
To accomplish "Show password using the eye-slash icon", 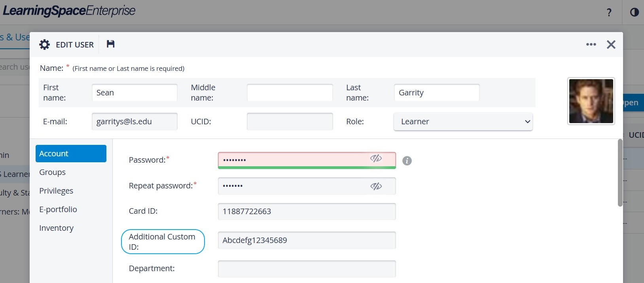I will click(x=376, y=159).
